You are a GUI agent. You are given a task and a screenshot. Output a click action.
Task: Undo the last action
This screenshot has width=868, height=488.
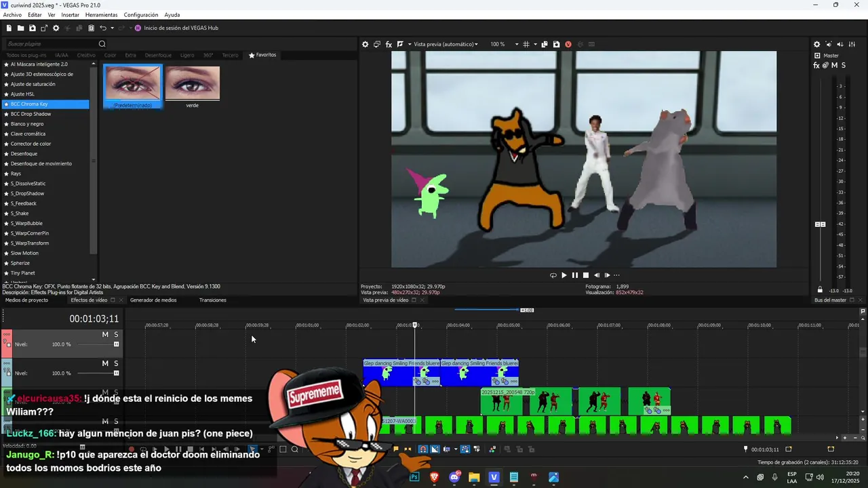click(103, 28)
